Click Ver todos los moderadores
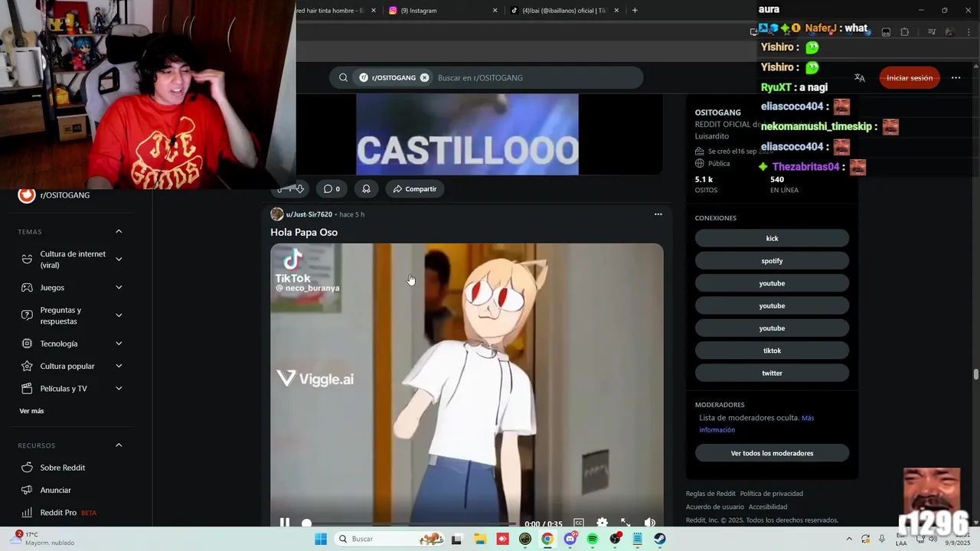980x551 pixels. click(x=772, y=453)
